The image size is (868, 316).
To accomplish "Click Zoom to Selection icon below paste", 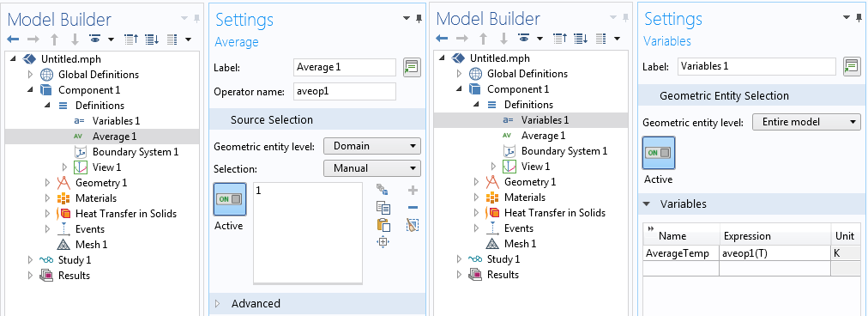I will pos(383,241).
